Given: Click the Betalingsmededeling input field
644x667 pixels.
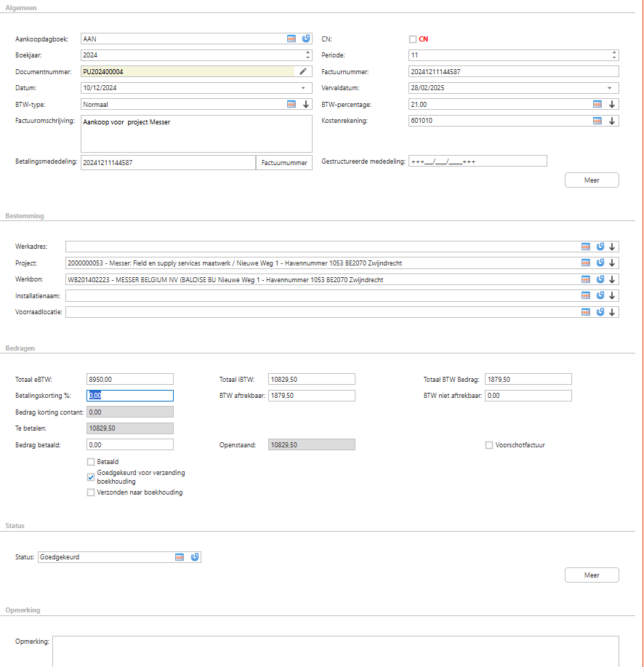Looking at the screenshot, I should click(169, 162).
